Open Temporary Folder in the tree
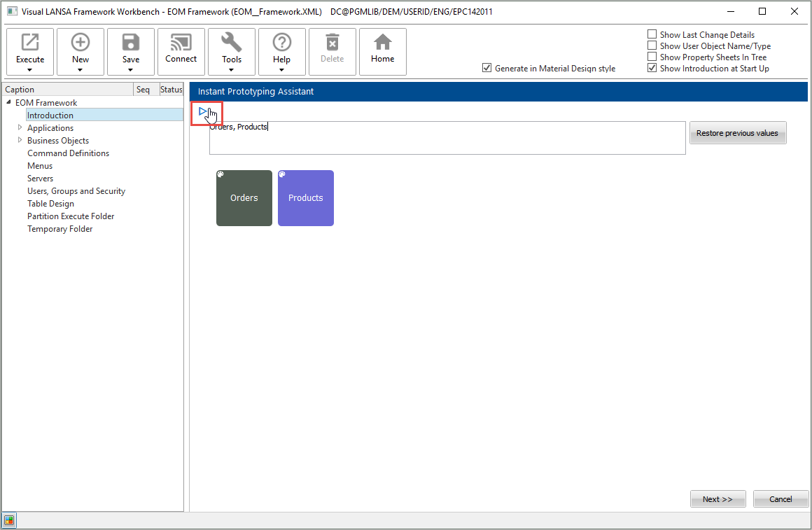The width and height of the screenshot is (812, 530). (x=60, y=229)
